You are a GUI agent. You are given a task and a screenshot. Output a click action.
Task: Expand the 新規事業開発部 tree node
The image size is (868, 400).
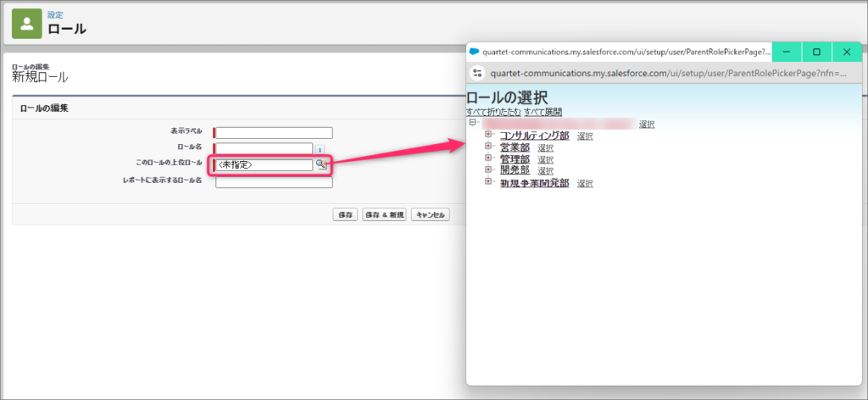pyautogui.click(x=488, y=182)
